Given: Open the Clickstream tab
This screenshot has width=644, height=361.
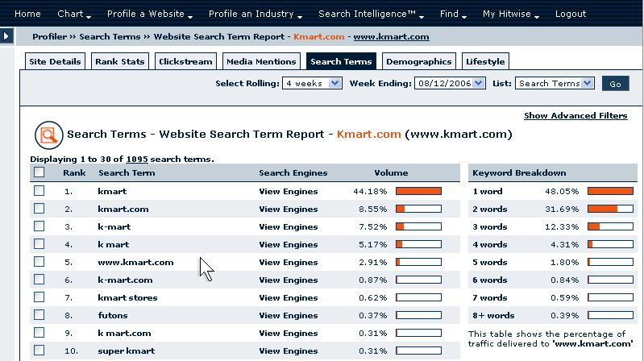Looking at the screenshot, I should click(185, 61).
